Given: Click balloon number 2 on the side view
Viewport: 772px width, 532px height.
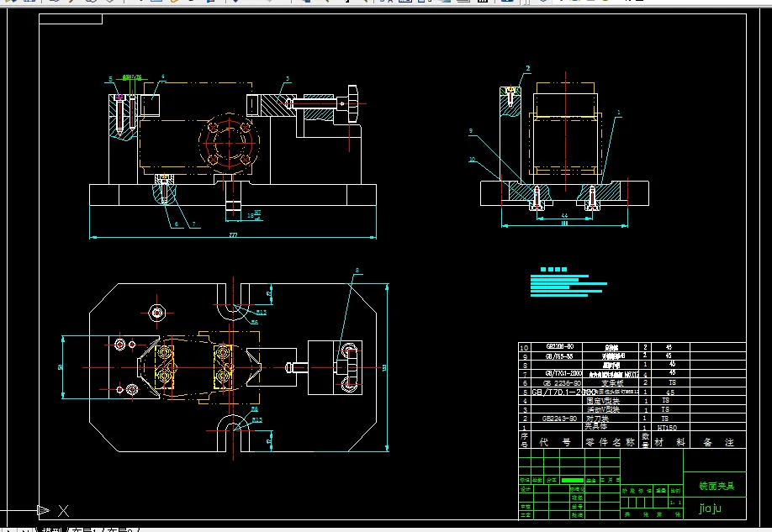Looking at the screenshot, I should coord(528,68).
